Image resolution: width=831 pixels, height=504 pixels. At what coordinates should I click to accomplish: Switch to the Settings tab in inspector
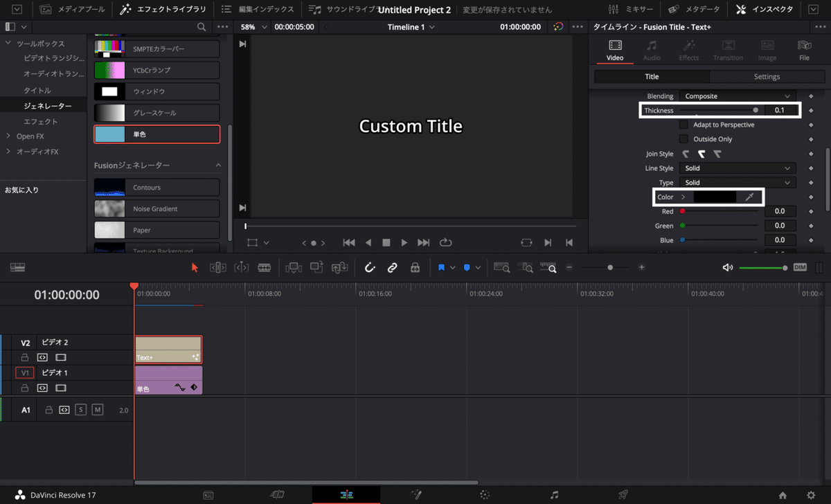click(767, 77)
